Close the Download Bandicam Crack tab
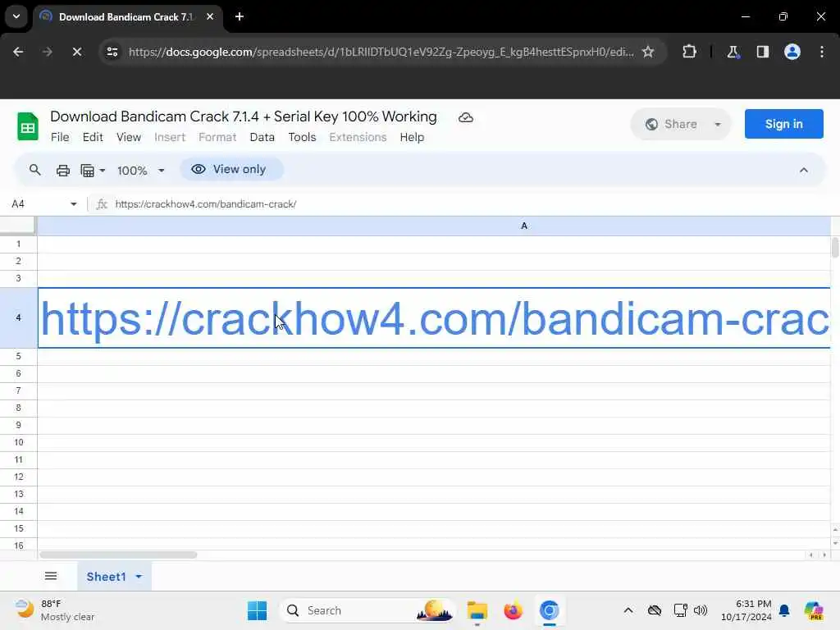Image resolution: width=840 pixels, height=630 pixels. click(x=210, y=16)
